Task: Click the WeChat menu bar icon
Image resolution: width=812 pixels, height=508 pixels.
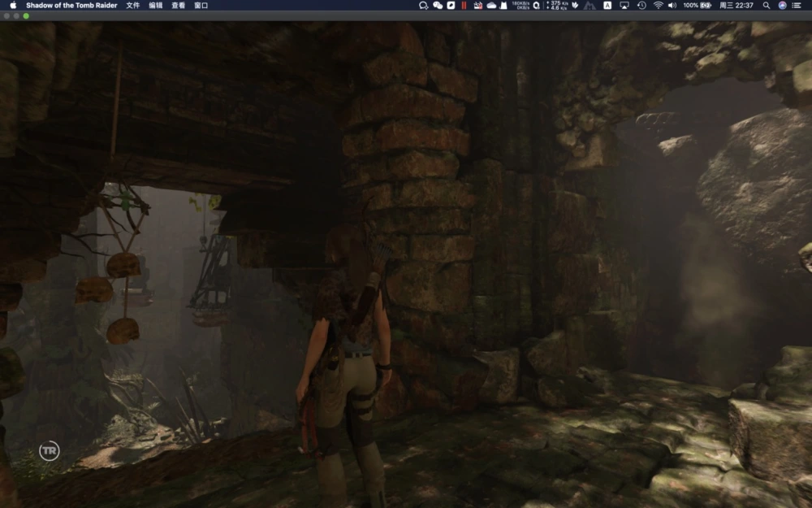Action: pyautogui.click(x=438, y=5)
